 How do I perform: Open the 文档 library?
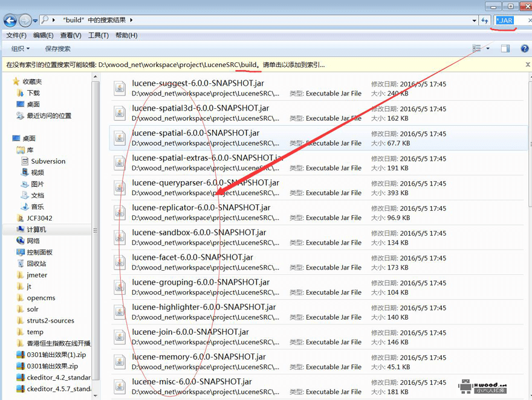pyautogui.click(x=33, y=195)
